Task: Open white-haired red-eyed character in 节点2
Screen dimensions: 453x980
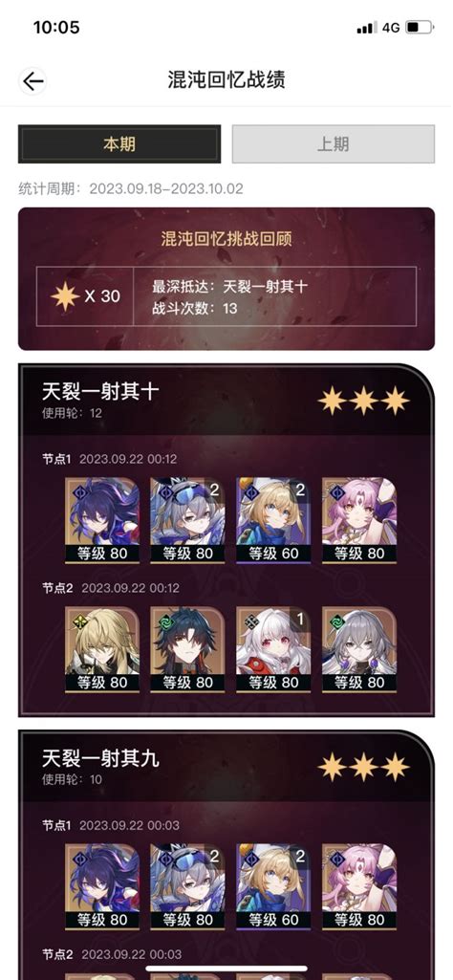Action: point(273,650)
